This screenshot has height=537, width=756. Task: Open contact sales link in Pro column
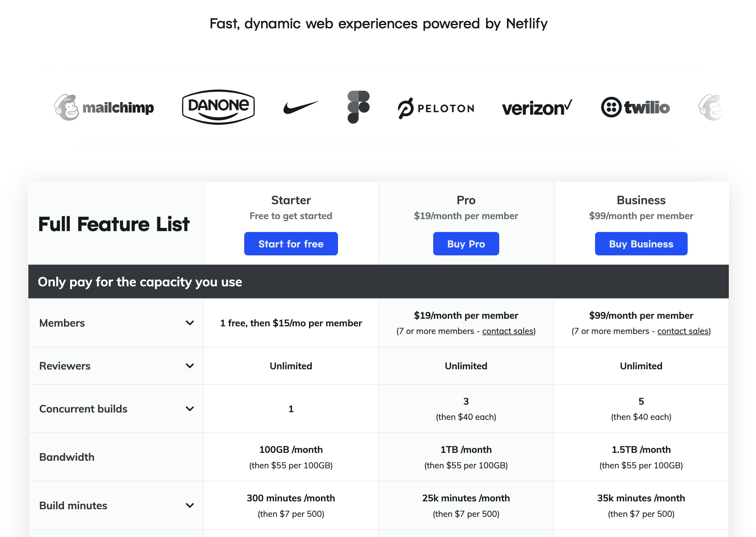point(508,331)
